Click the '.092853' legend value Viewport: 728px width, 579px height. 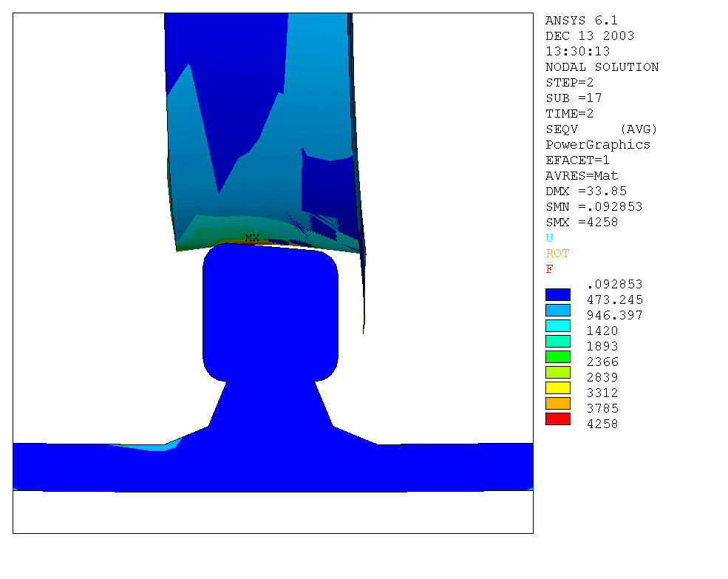pyautogui.click(x=614, y=285)
